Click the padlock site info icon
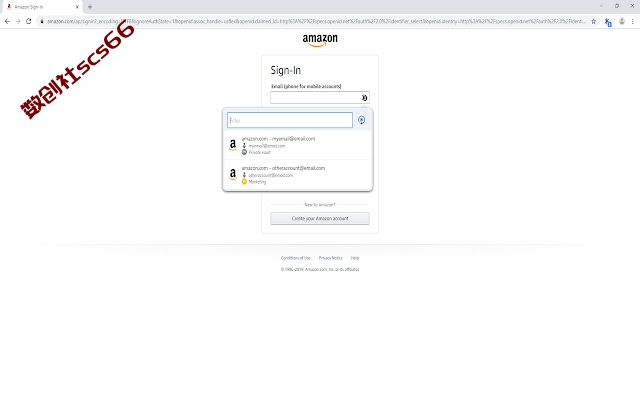The width and height of the screenshot is (640, 400). [42, 21]
